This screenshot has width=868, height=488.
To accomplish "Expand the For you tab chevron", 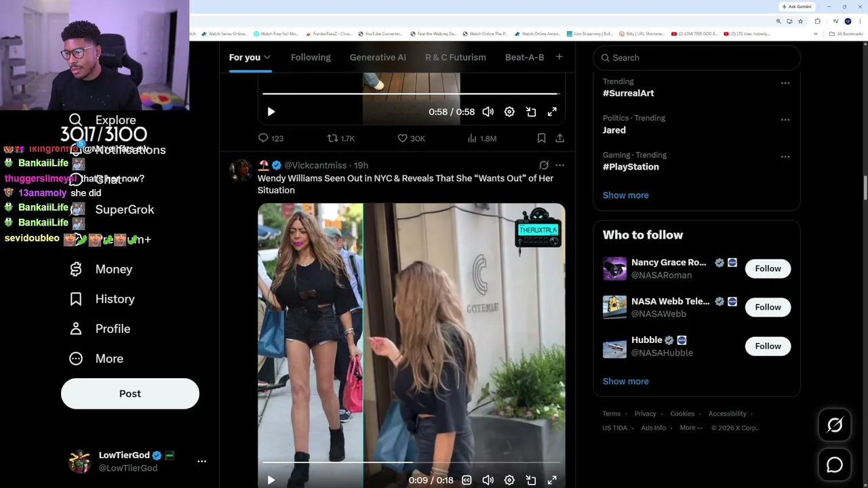I will coord(267,58).
